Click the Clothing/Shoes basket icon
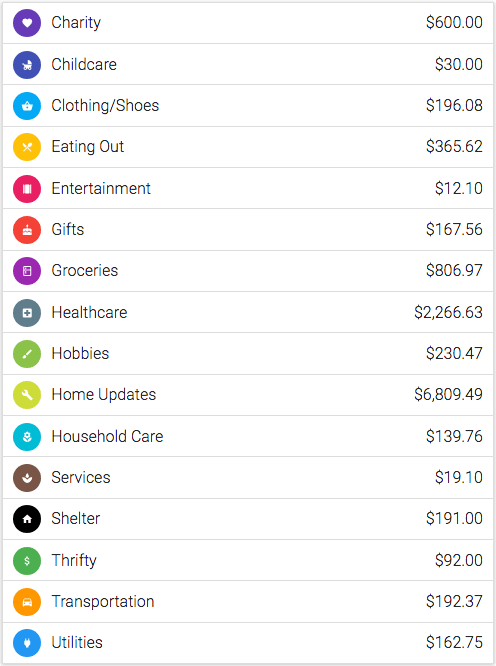Image resolution: width=496 pixels, height=666 pixels. pyautogui.click(x=27, y=106)
